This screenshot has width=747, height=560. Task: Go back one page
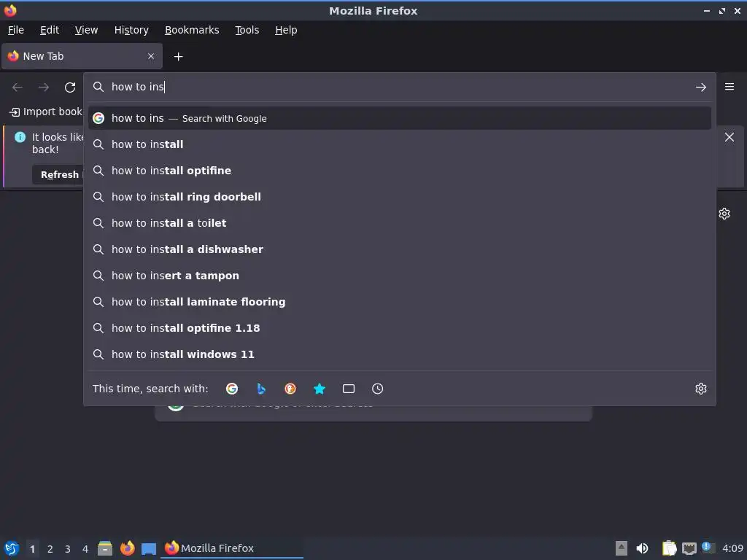[x=18, y=87]
